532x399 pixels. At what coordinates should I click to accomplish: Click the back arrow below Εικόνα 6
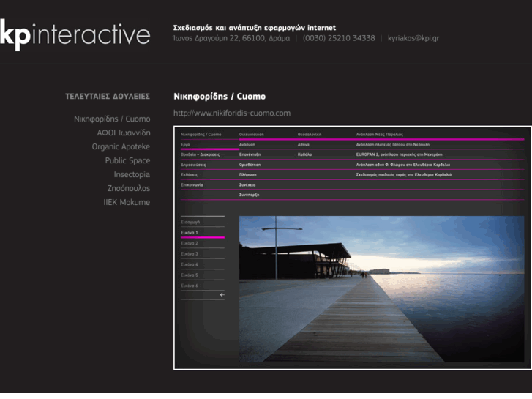[x=222, y=295]
